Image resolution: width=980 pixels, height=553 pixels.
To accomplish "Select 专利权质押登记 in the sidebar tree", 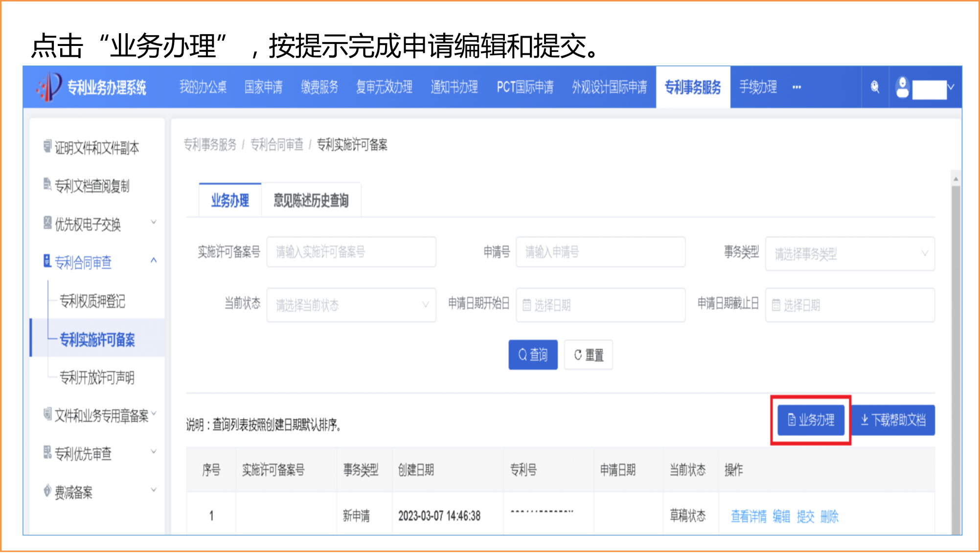I will point(91,302).
